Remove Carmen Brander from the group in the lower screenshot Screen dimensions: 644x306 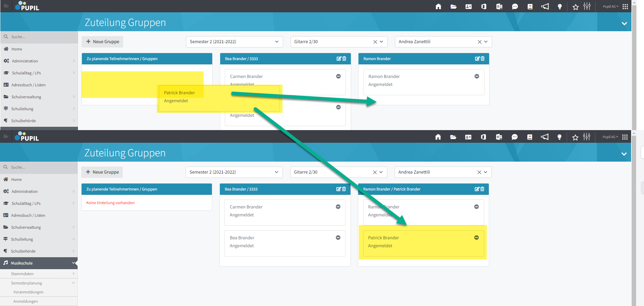coord(338,207)
